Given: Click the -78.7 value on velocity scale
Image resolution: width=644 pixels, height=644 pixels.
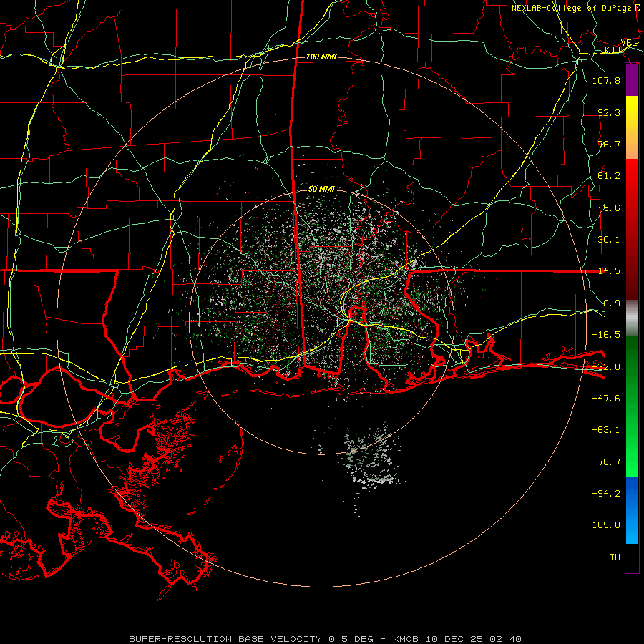Looking at the screenshot, I should (606, 462).
